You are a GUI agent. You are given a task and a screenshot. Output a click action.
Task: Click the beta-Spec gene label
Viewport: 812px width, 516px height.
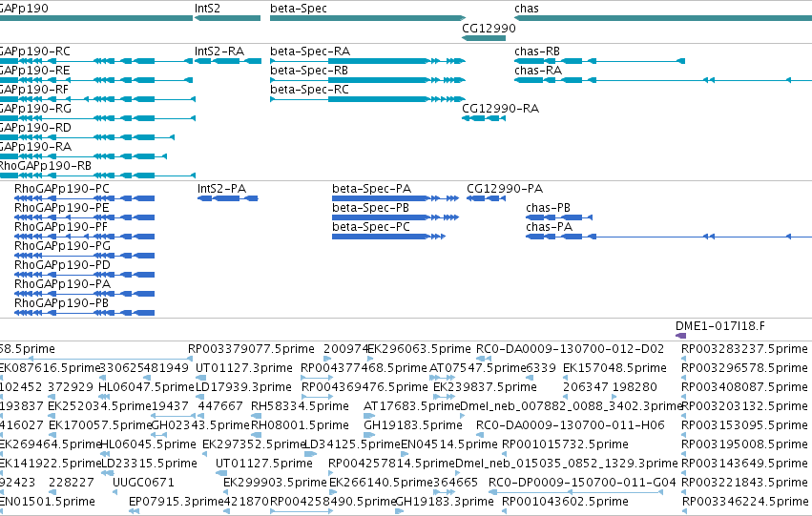(x=299, y=9)
